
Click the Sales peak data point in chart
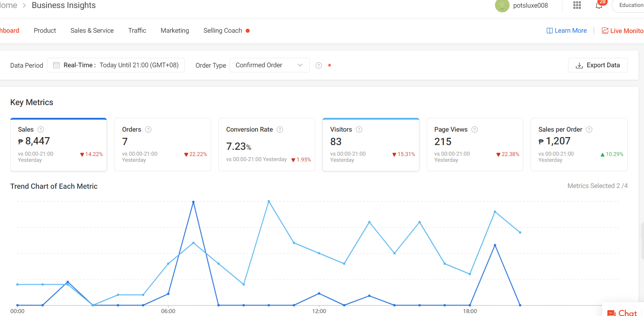point(193,202)
